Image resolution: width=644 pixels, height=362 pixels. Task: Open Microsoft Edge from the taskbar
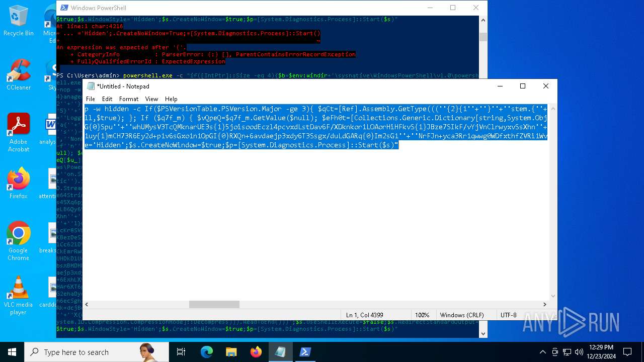(x=207, y=352)
